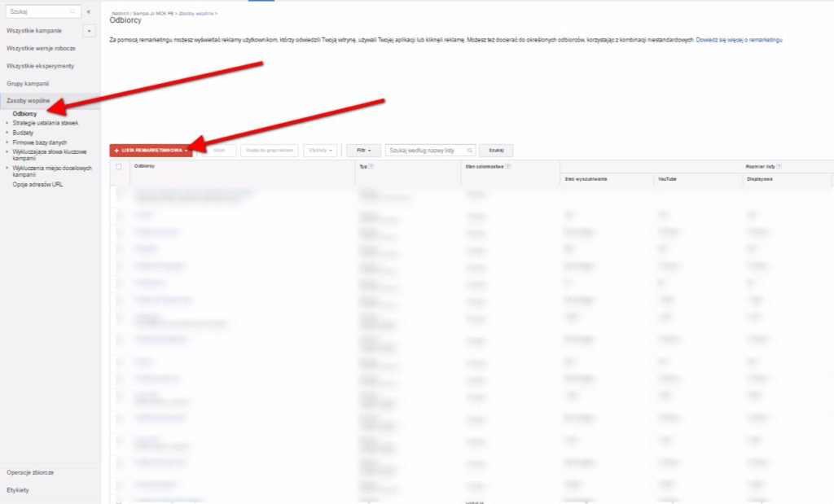834x504 pixels.
Task: Click the magnifier icon in sidebar Szukaj box
Action: coord(72,11)
